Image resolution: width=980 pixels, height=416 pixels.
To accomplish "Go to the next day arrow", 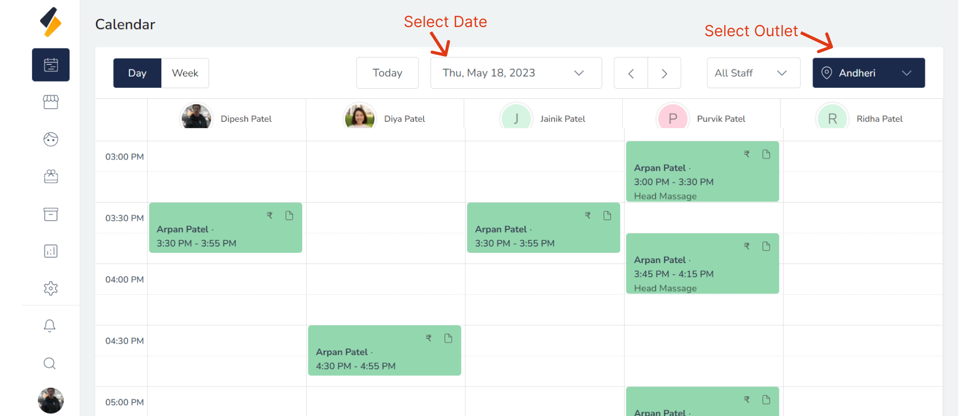I will pos(664,73).
